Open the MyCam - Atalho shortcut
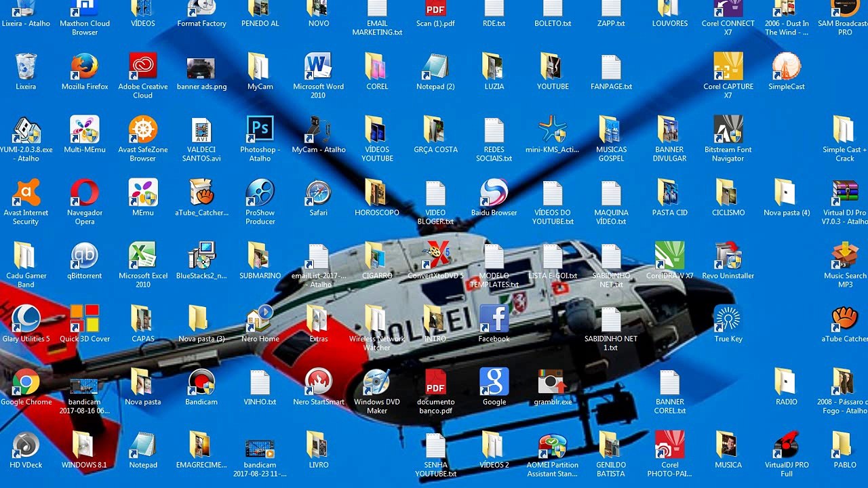 click(x=318, y=130)
